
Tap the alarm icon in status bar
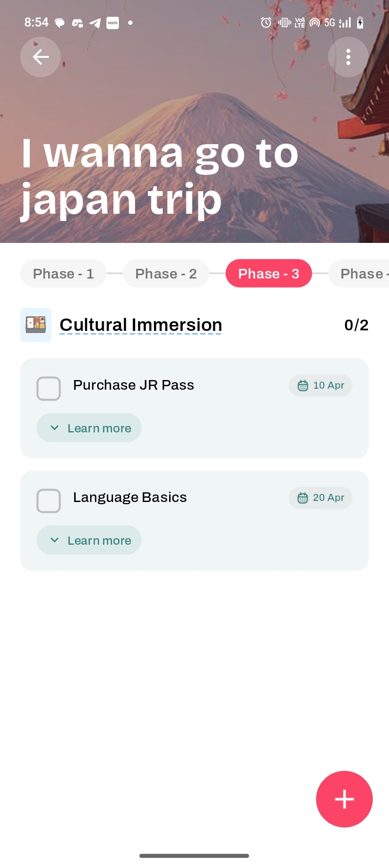(266, 23)
